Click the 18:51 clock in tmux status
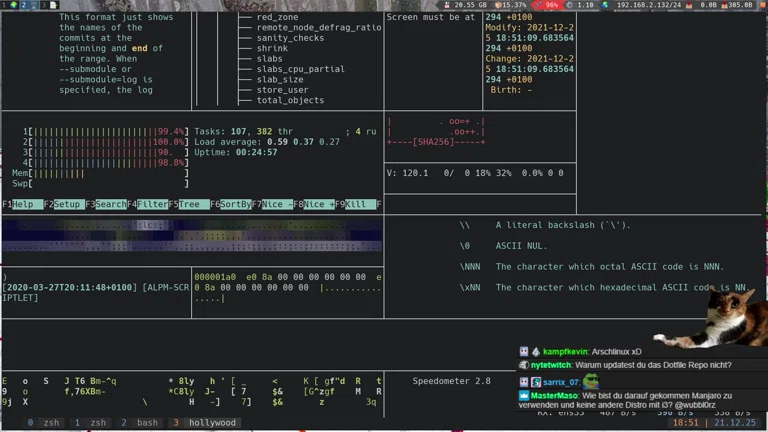 point(685,422)
